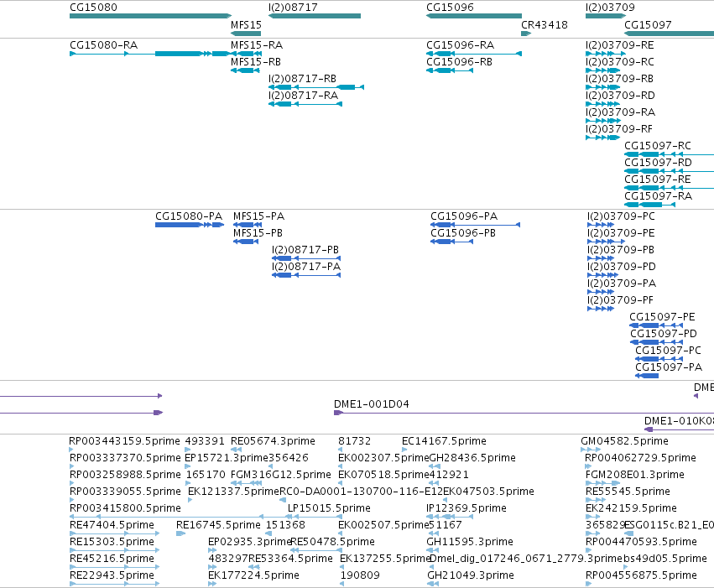Viewport: 714px width, 588px height.
Task: Select the CG15097-PC protein feature
Action: tap(668, 351)
